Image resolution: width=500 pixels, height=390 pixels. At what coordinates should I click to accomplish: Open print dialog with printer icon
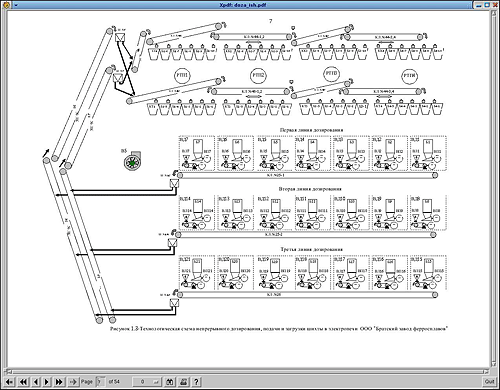coord(183,381)
